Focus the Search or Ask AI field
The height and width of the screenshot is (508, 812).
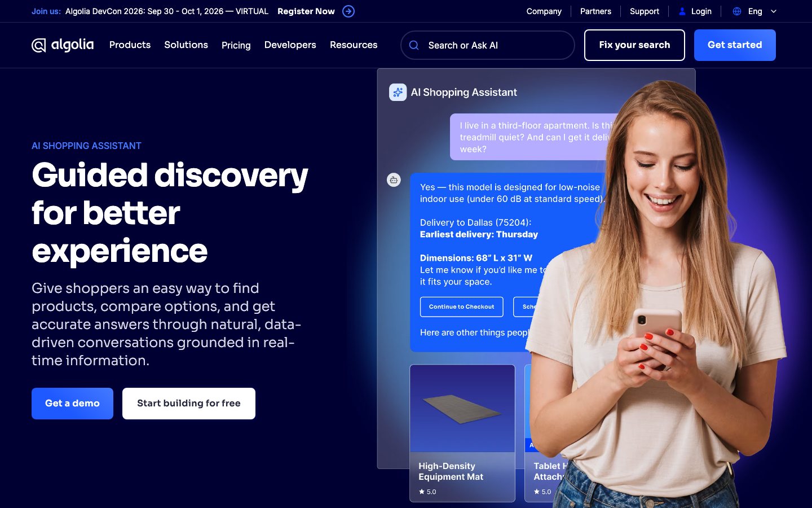488,45
